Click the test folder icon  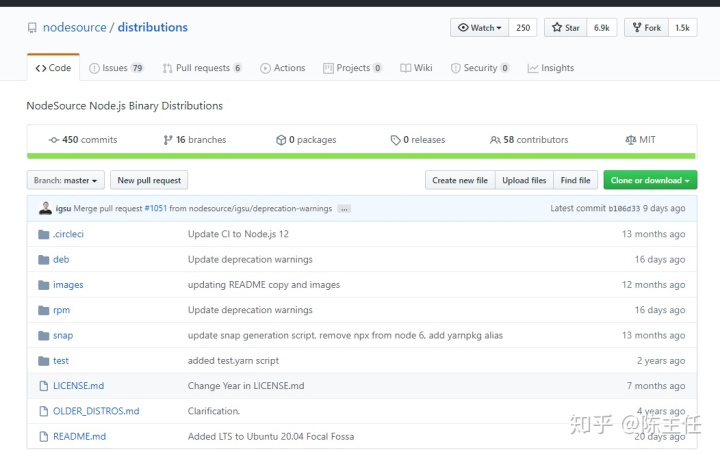click(x=44, y=361)
